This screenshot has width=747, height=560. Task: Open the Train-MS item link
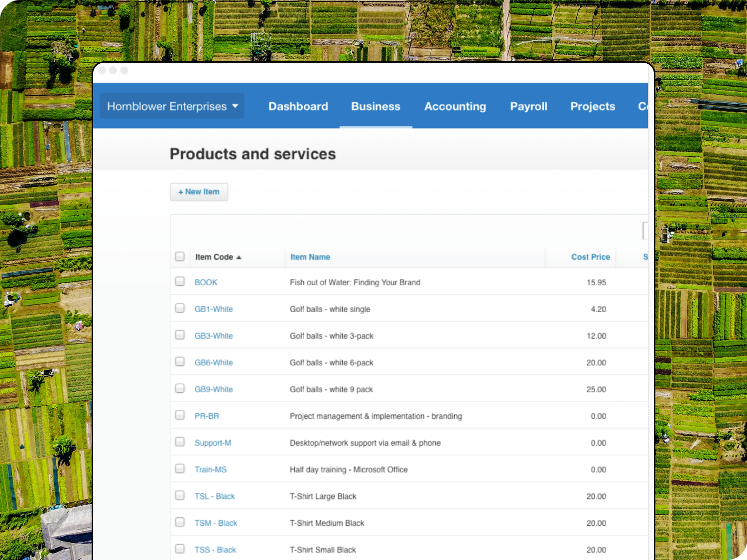[x=211, y=470]
